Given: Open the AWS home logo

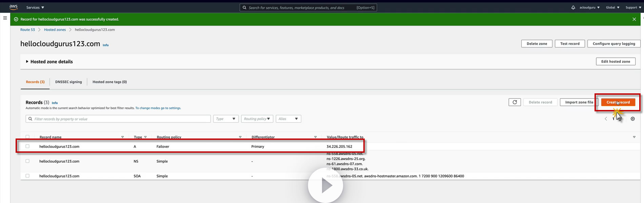Looking at the screenshot, I should (x=14, y=7).
